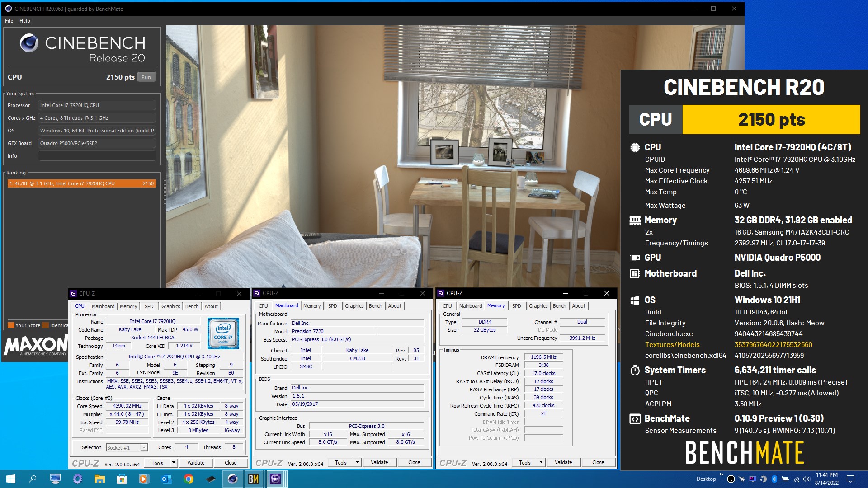Open the Bluetooth tray icon

[x=774, y=479]
